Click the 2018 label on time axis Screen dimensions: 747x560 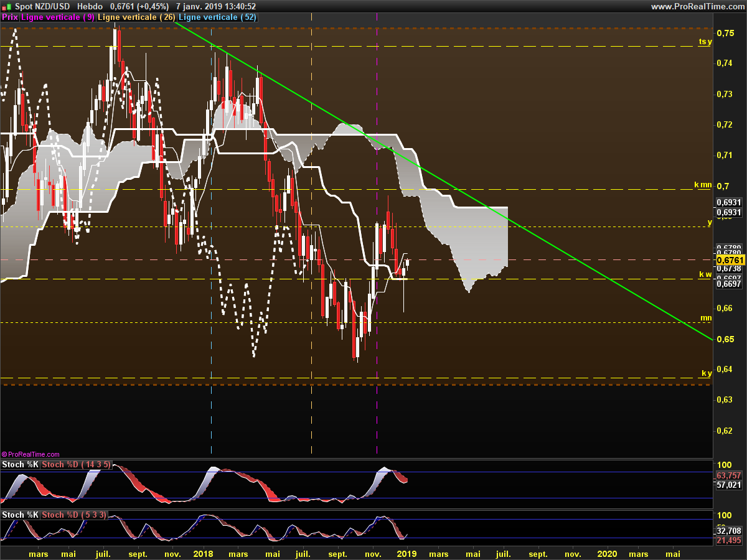pos(204,553)
